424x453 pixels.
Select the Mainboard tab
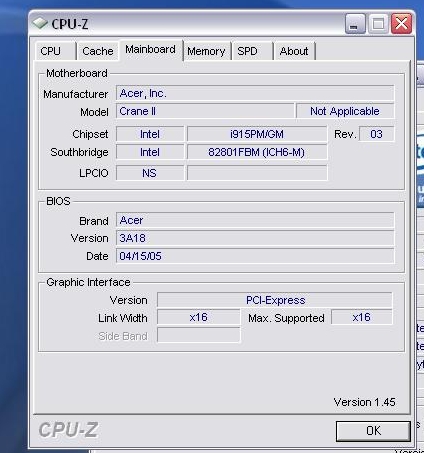pyautogui.click(x=151, y=50)
